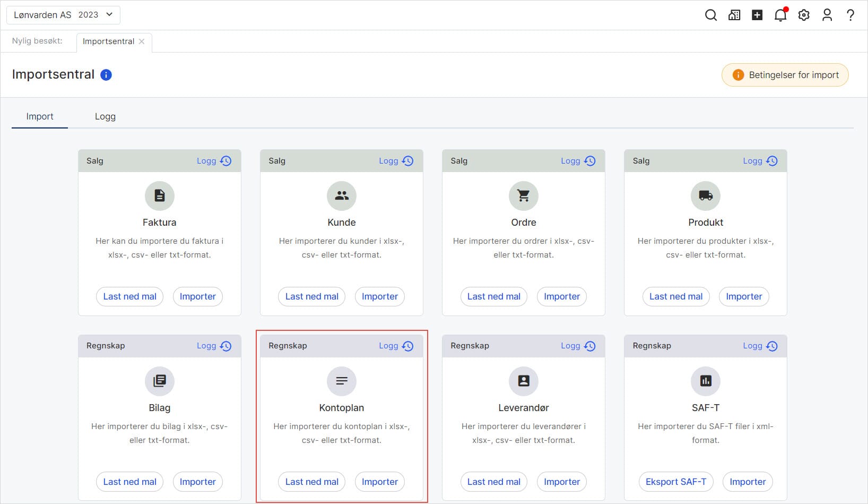The width and height of the screenshot is (868, 504).
Task: Close the Importsentral recent tab
Action: pyautogui.click(x=142, y=41)
